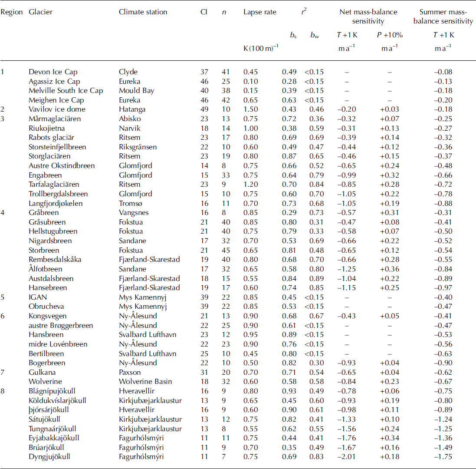Click the 'Blágnípujökull' glacier name
The width and height of the screenshot is (476, 469).
pos(52,391)
